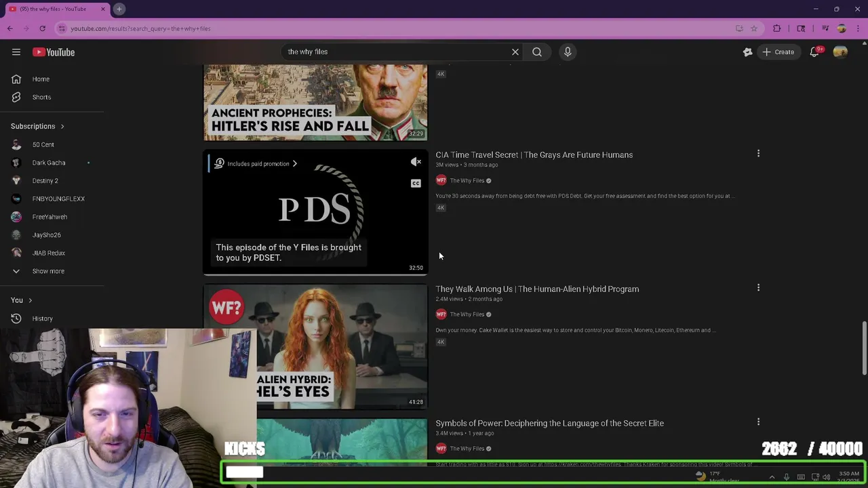The width and height of the screenshot is (868, 488).
Task: Open the Hitler's Rise and Fall thumbnail
Action: coord(315,102)
